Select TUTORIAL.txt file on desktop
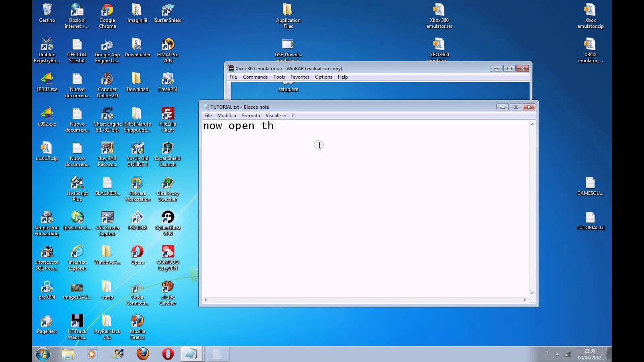The image size is (644, 362). click(x=590, y=221)
